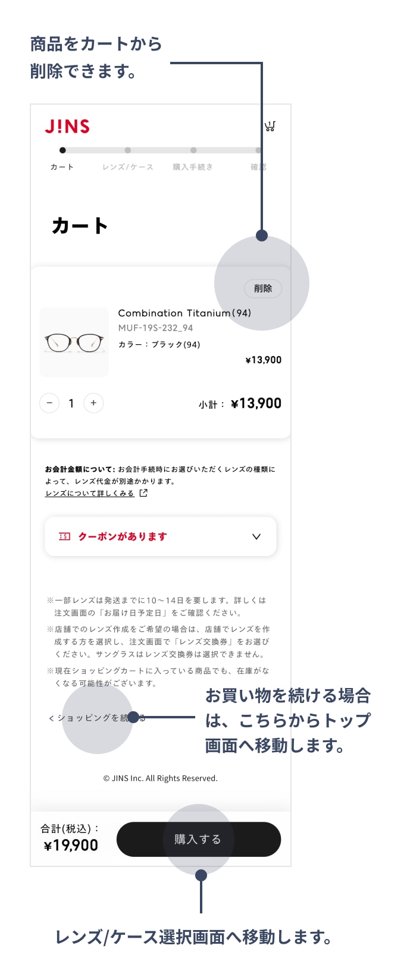Expand the クーポンがあります section label
Screen dimensions: 407x980
coord(123,536)
